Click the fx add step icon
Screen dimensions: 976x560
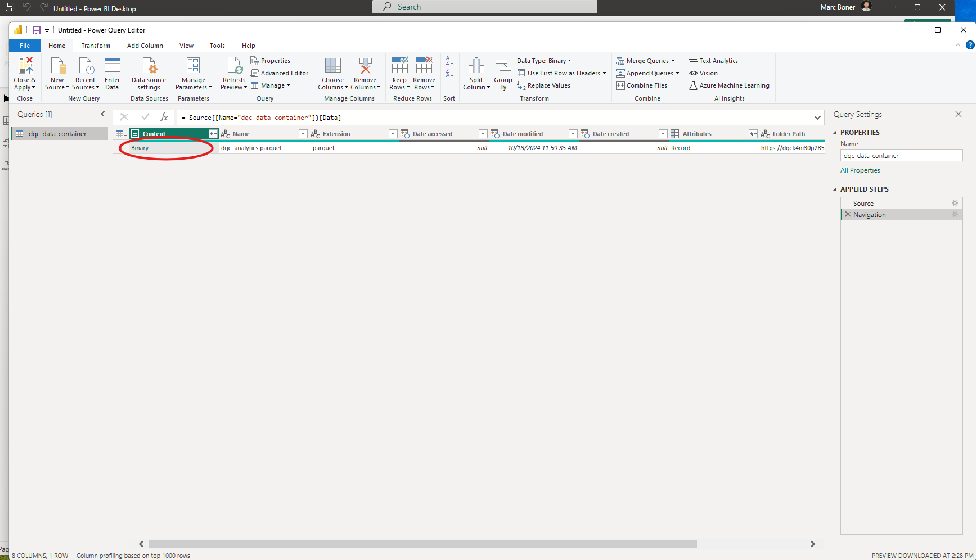164,117
